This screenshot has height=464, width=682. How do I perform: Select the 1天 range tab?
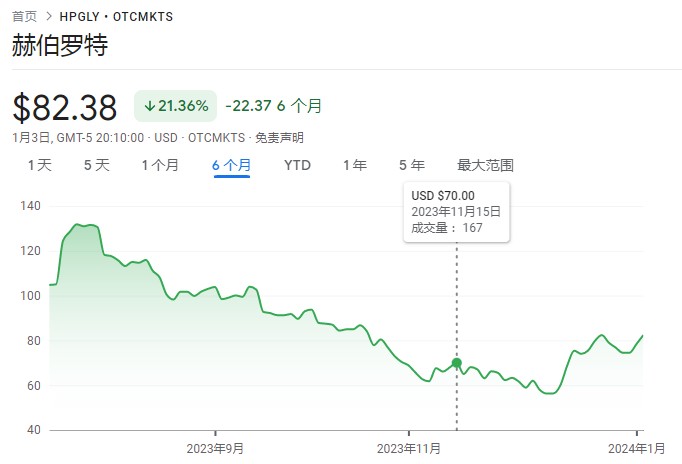[40, 165]
